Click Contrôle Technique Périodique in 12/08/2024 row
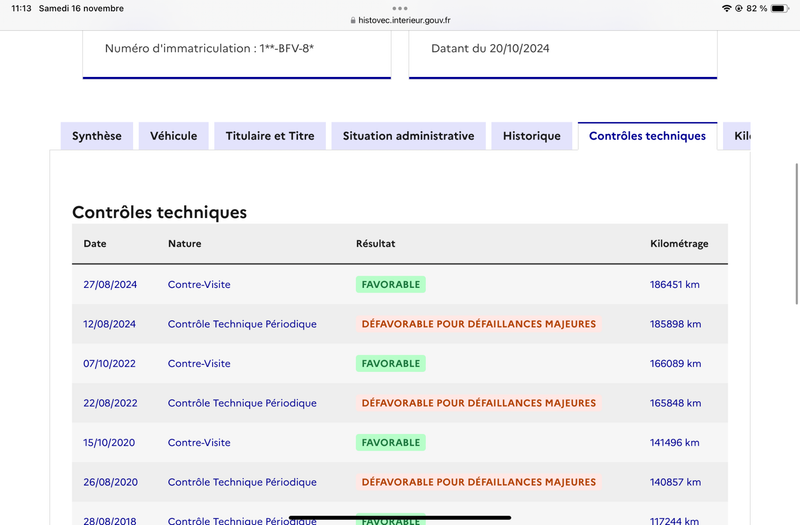 coord(242,324)
